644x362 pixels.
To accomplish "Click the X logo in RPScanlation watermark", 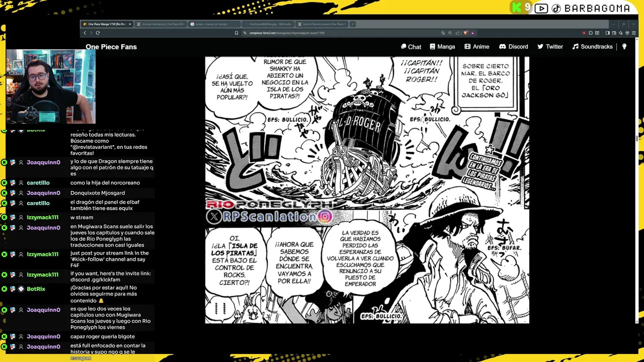I will (x=214, y=217).
